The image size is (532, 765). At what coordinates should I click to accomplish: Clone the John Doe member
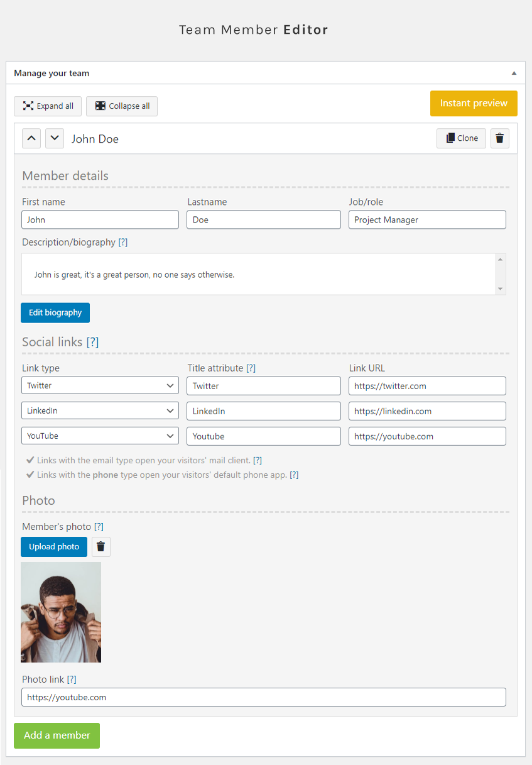(x=461, y=138)
